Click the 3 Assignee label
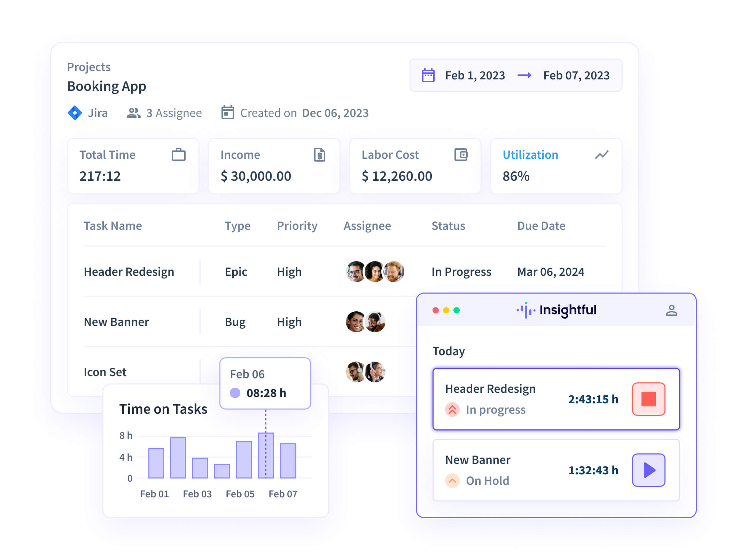Viewport: 747px width, 560px height. click(x=174, y=113)
